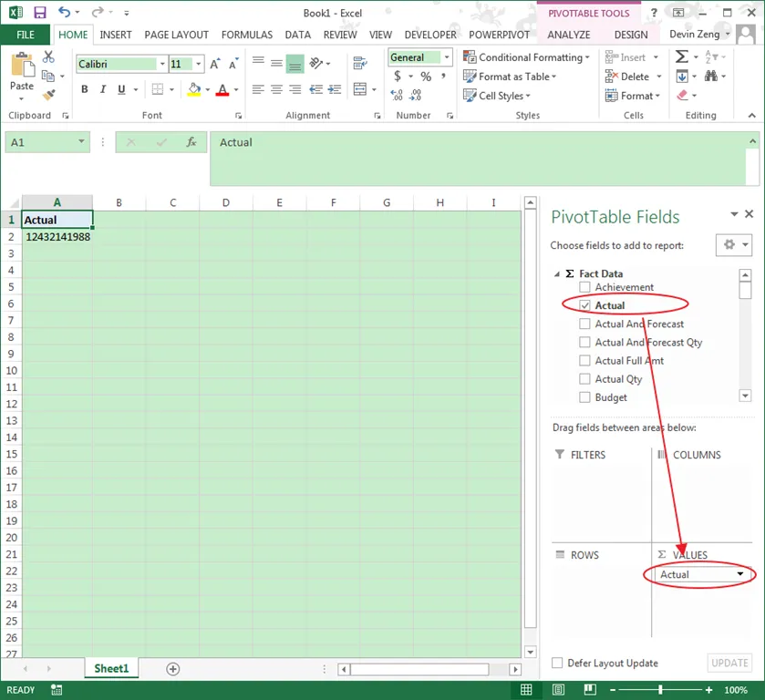
Task: Click the Merge & Center icon
Action: click(x=360, y=89)
